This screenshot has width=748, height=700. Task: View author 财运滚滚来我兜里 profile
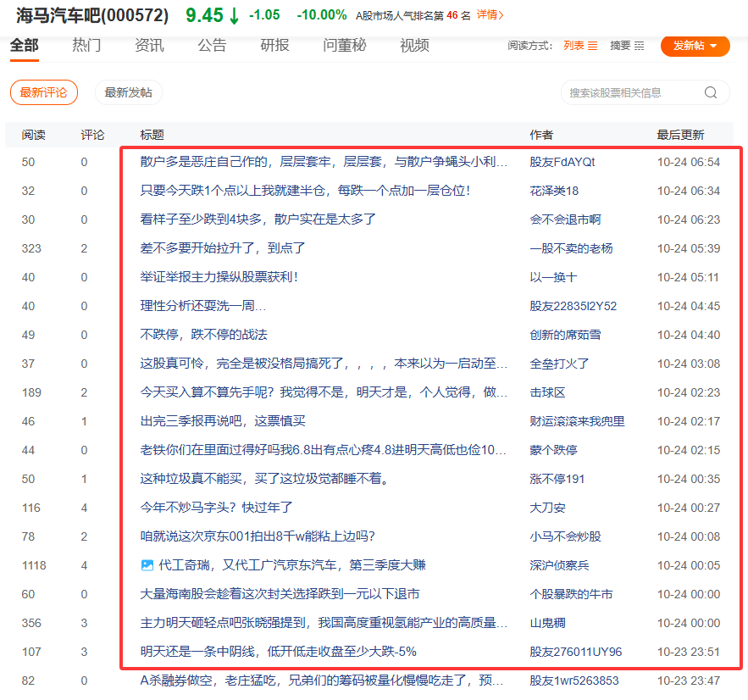pyautogui.click(x=577, y=421)
